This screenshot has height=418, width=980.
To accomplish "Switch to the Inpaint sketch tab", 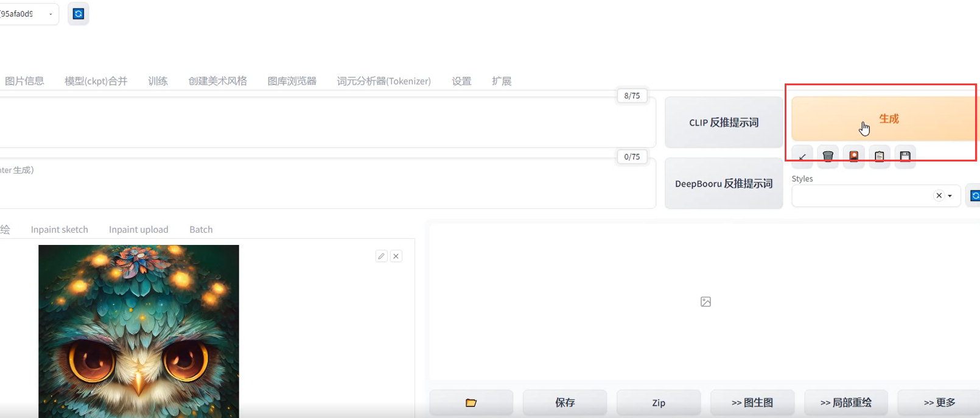I will 60,230.
